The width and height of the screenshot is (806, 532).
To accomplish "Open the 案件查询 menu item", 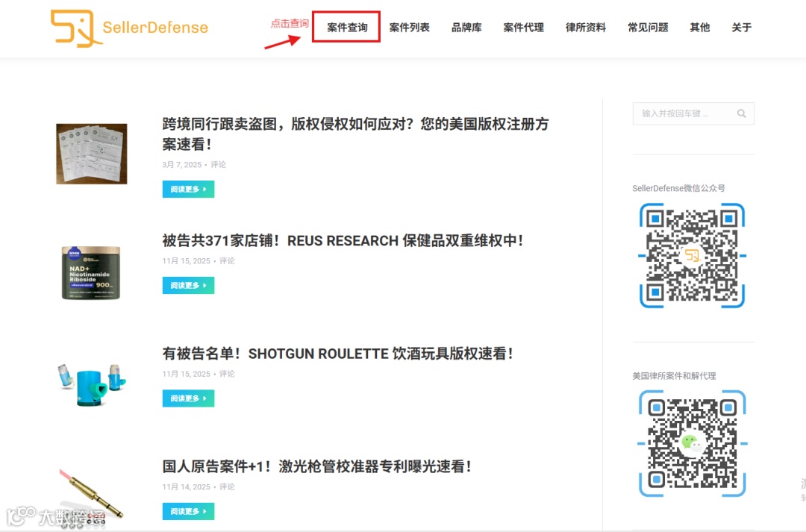I will tap(348, 28).
